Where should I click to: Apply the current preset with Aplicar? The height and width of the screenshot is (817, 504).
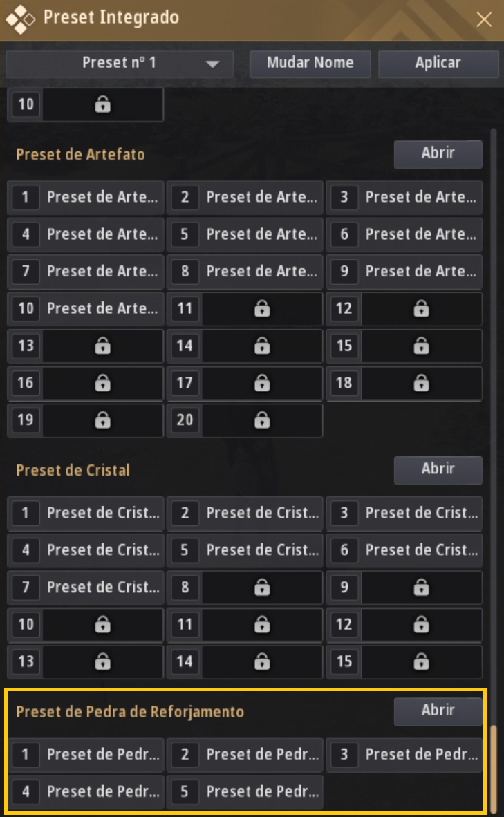438,64
